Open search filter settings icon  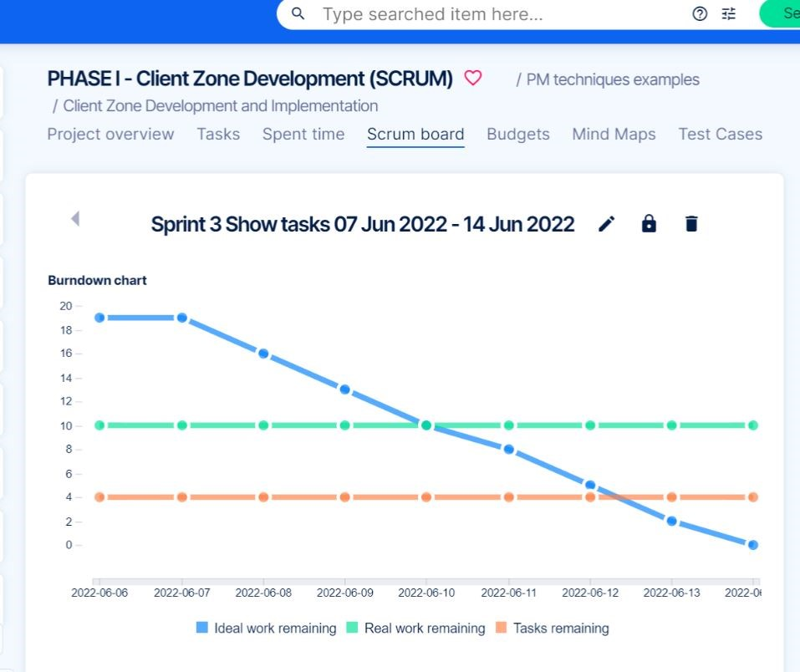click(728, 13)
